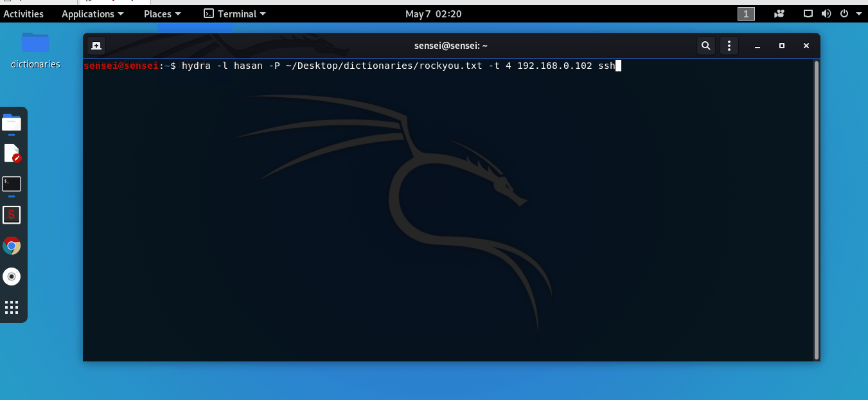Click the username hasan in the command
Viewport: 868px width, 400px height.
[247, 66]
